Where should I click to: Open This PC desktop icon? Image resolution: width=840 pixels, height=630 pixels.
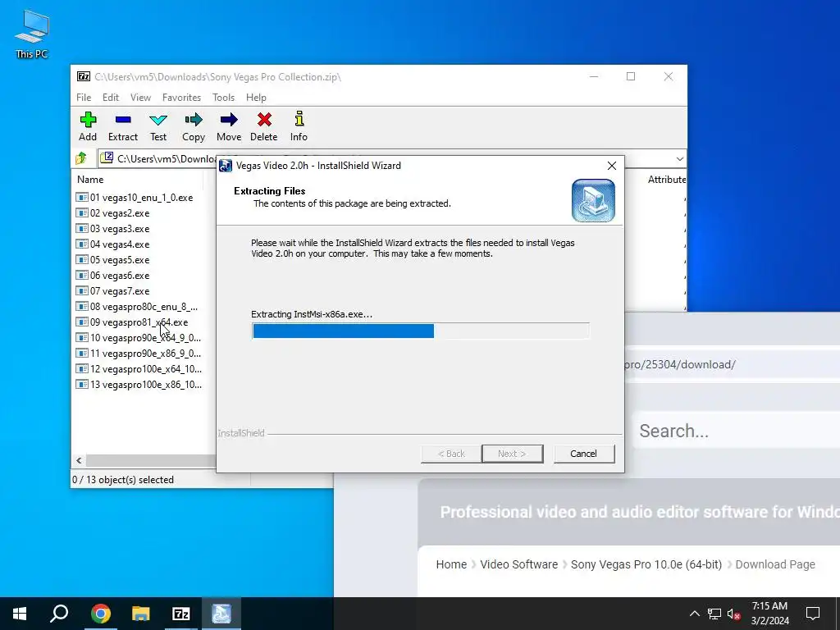point(32,34)
